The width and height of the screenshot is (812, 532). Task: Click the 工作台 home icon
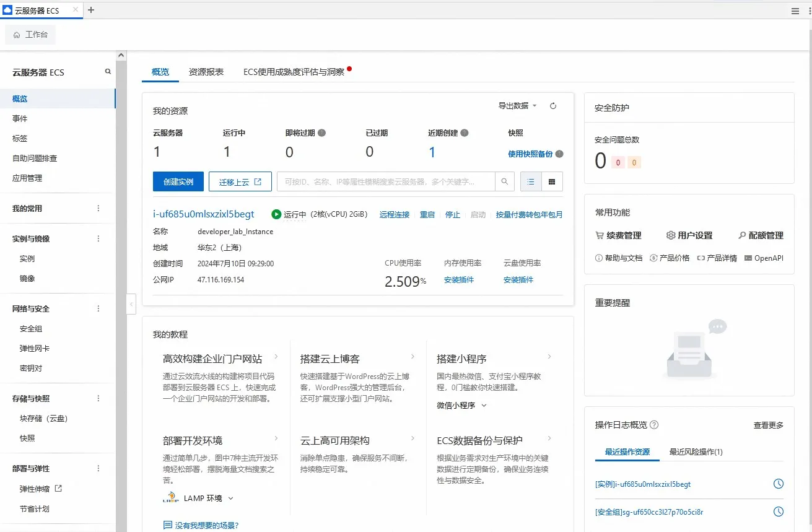pos(17,35)
